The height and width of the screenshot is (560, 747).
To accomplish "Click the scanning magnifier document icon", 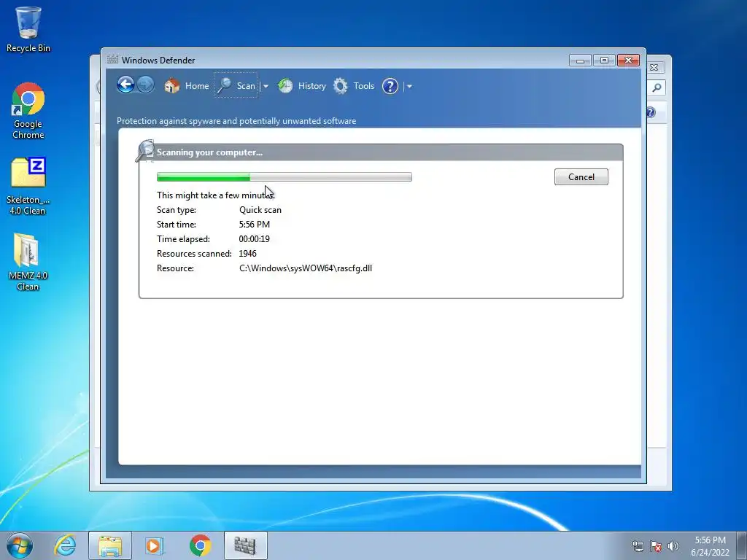I will tap(145, 150).
